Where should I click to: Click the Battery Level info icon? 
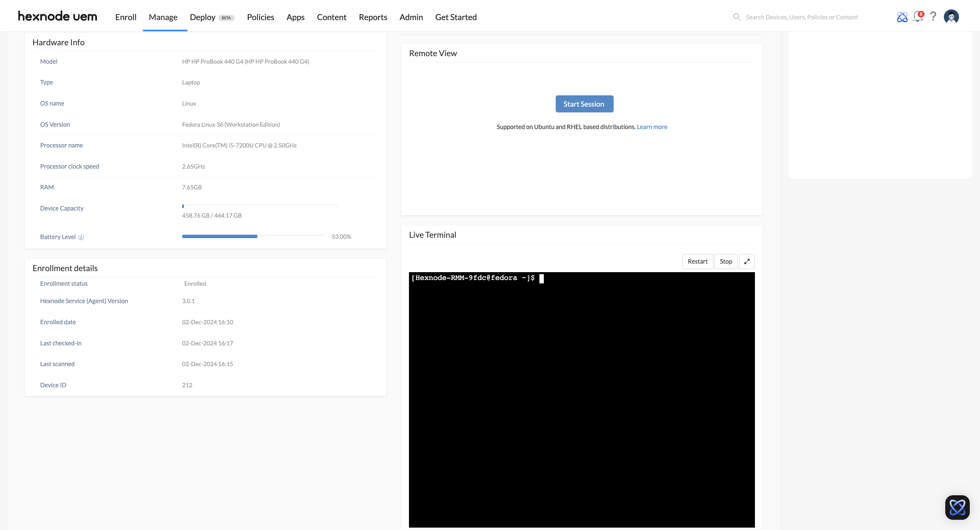tap(81, 237)
